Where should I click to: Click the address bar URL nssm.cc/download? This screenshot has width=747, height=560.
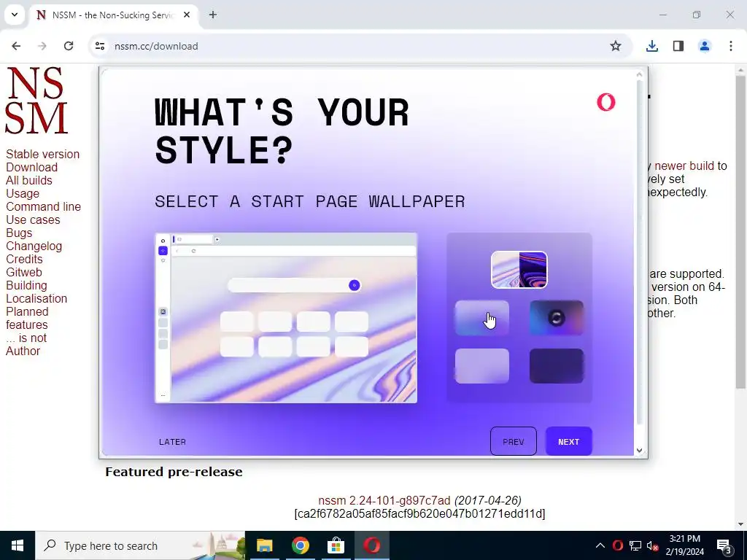[x=156, y=46]
